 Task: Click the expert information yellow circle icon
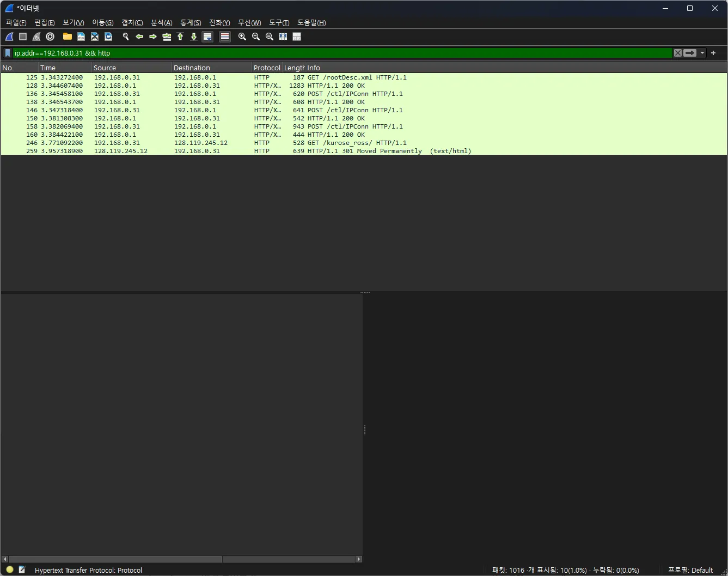coord(9,569)
